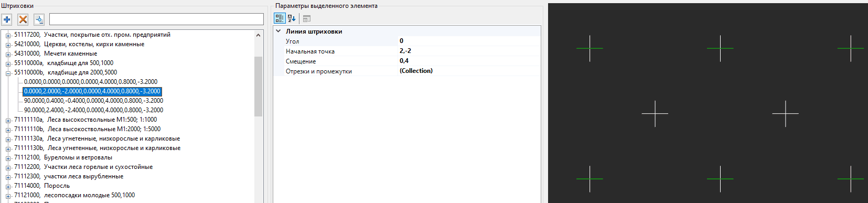This screenshot has height=203, width=868.
Task: Click the orange X delete hatch icon
Action: tap(23, 19)
